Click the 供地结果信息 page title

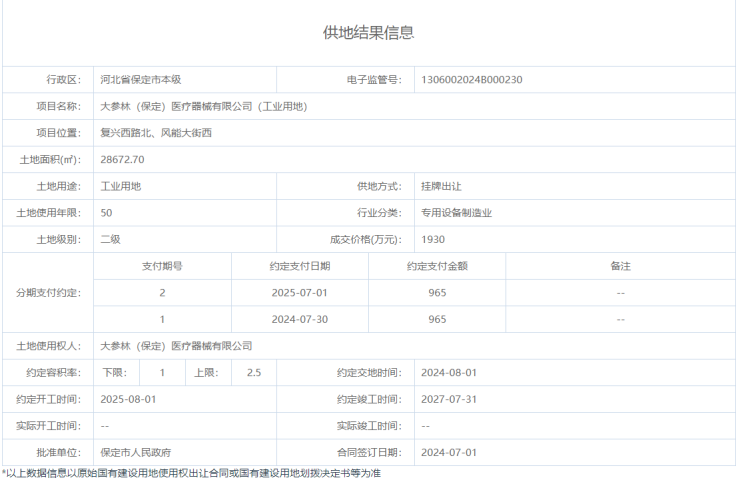pyautogui.click(x=368, y=32)
